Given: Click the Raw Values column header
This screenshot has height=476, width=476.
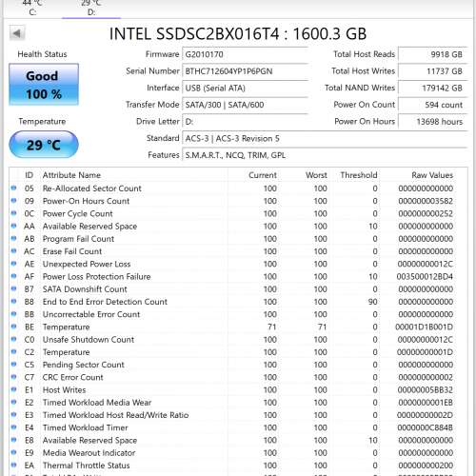Looking at the screenshot, I should coord(432,175).
